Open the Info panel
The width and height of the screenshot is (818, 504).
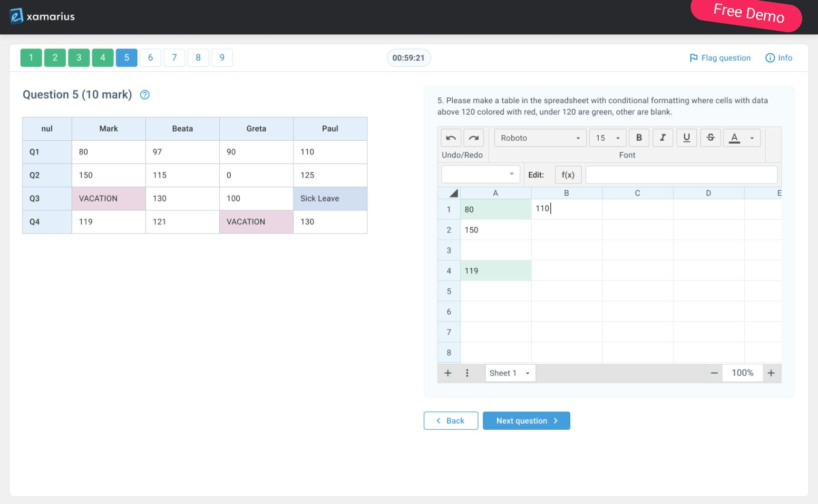click(779, 58)
